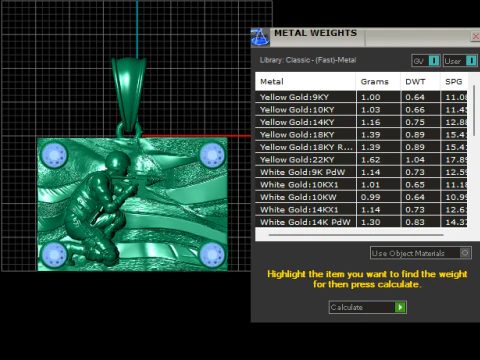
Task: Select the White Gold:9K PdW row
Action: (361, 172)
